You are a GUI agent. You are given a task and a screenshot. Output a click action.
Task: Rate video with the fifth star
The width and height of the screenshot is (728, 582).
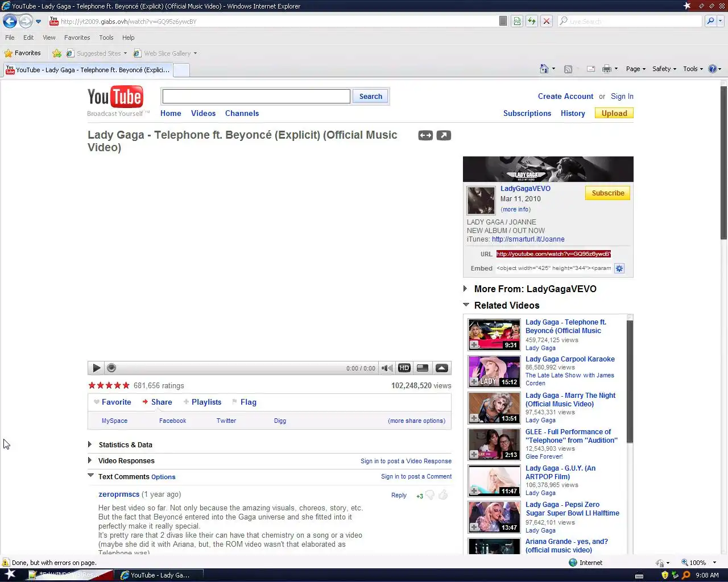(126, 385)
